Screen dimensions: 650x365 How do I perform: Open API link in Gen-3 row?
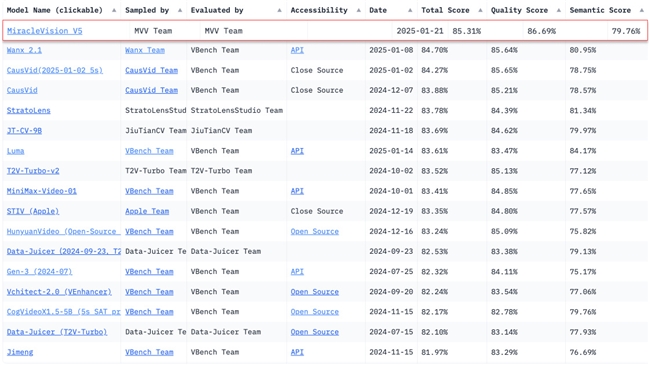297,272
